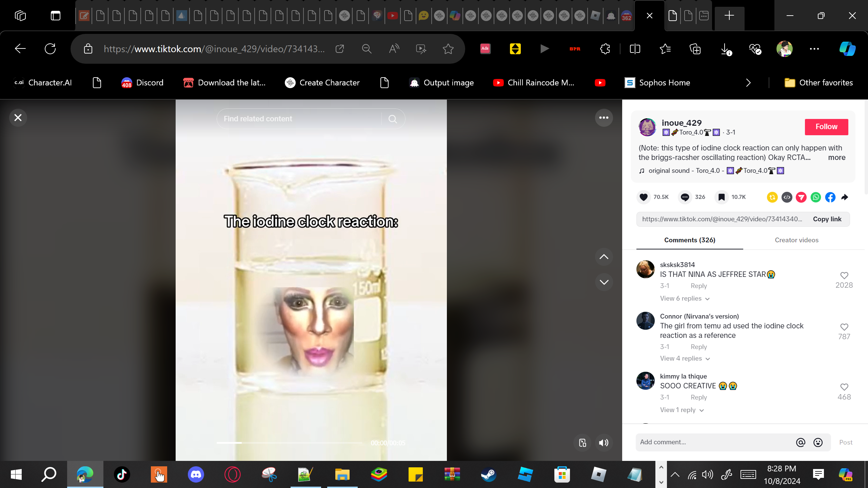
Task: Open the video three-dots options menu
Action: coord(604,118)
